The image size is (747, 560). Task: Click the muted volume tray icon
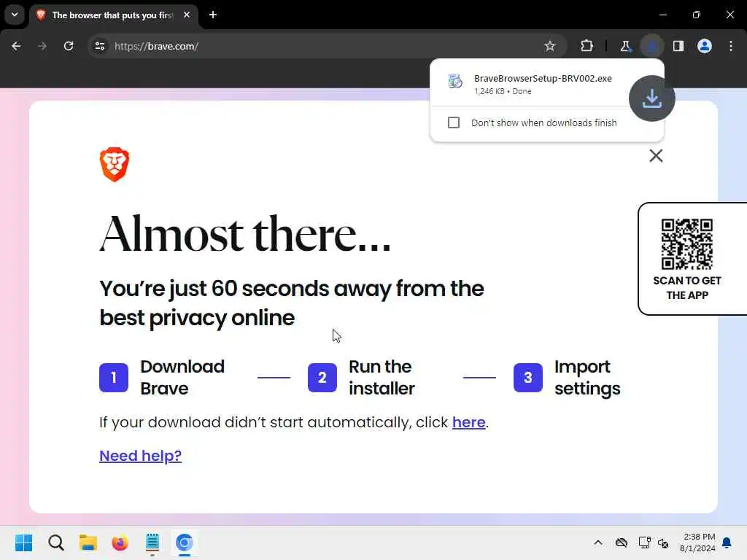coord(663,542)
